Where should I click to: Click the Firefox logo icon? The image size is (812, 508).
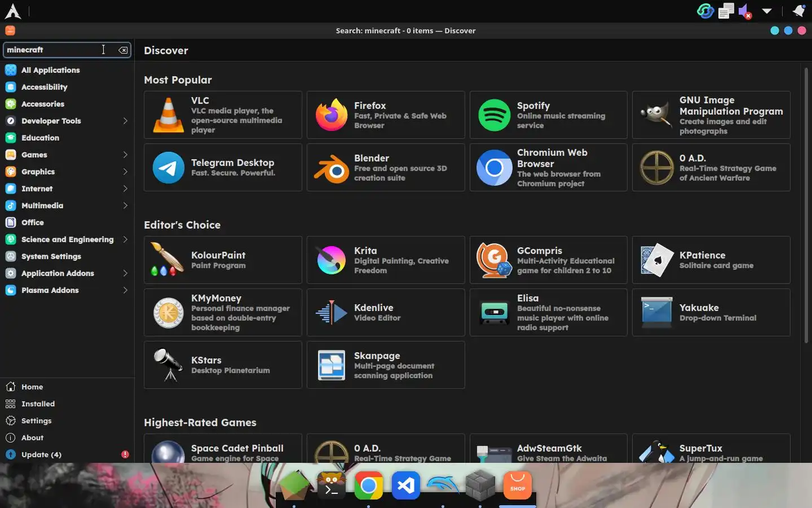click(332, 115)
